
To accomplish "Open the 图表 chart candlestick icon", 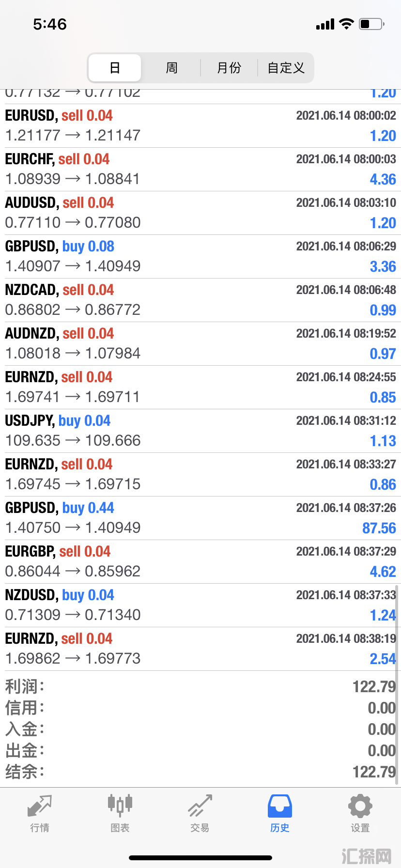I will pos(120,805).
